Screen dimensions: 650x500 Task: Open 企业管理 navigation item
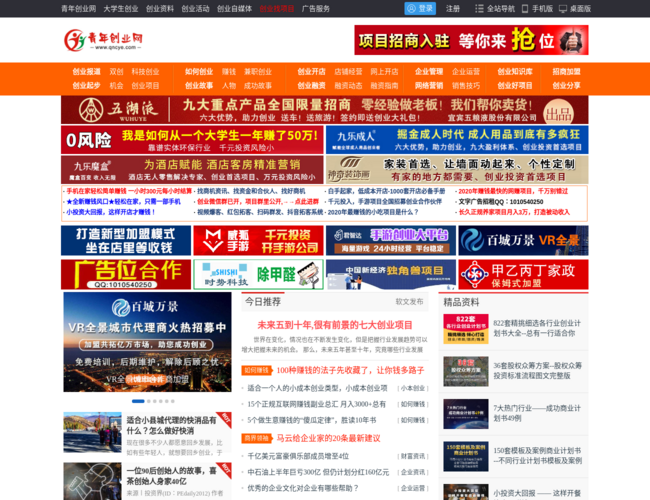[429, 71]
